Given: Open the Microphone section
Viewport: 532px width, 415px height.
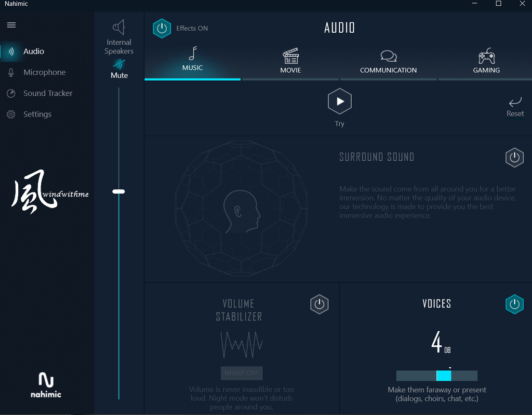Looking at the screenshot, I should pyautogui.click(x=47, y=72).
